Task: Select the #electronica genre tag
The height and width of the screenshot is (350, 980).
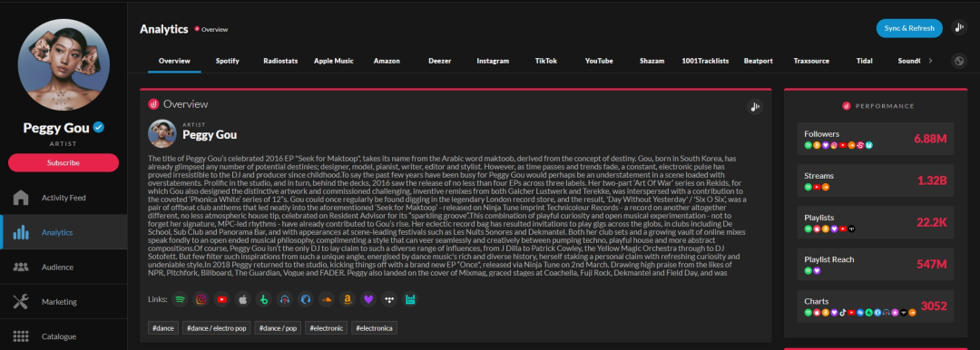Action: (x=374, y=327)
